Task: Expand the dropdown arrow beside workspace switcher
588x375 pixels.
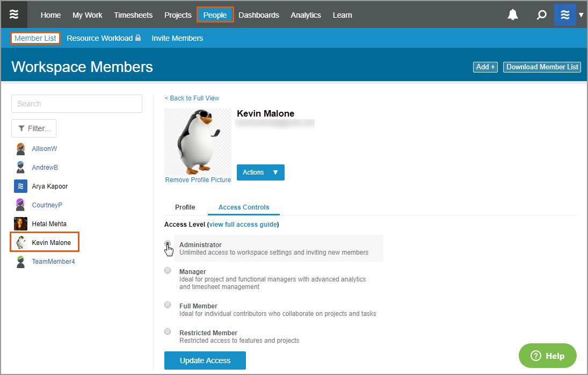Action: (x=582, y=15)
